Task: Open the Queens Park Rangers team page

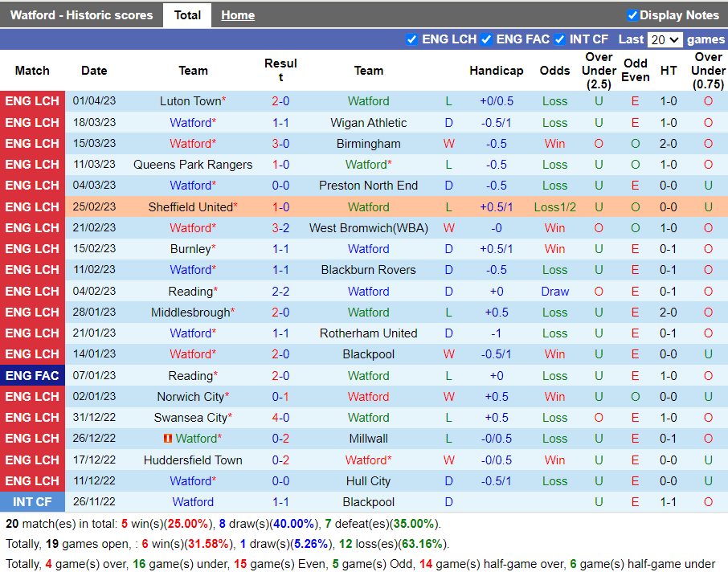Action: click(193, 165)
